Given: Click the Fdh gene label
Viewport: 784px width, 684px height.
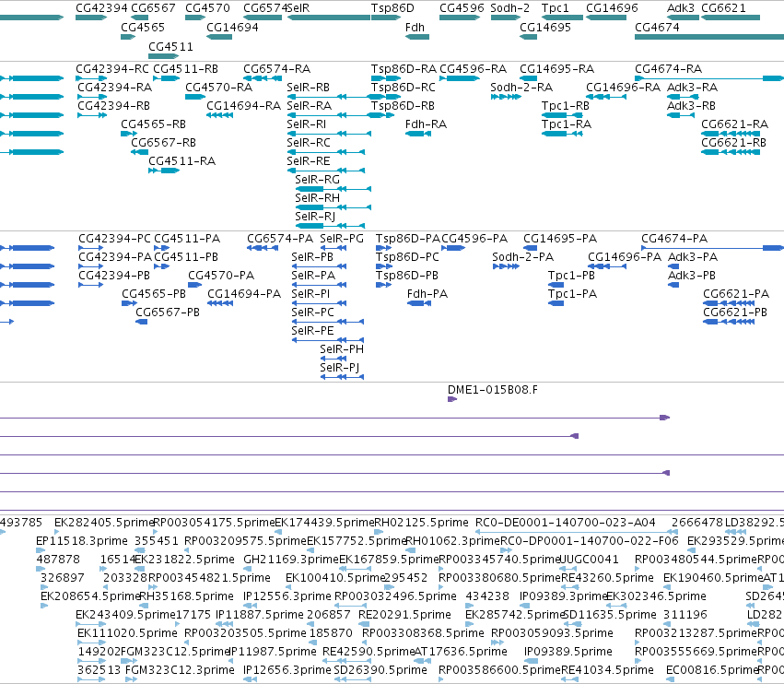Looking at the screenshot, I should [x=415, y=27].
